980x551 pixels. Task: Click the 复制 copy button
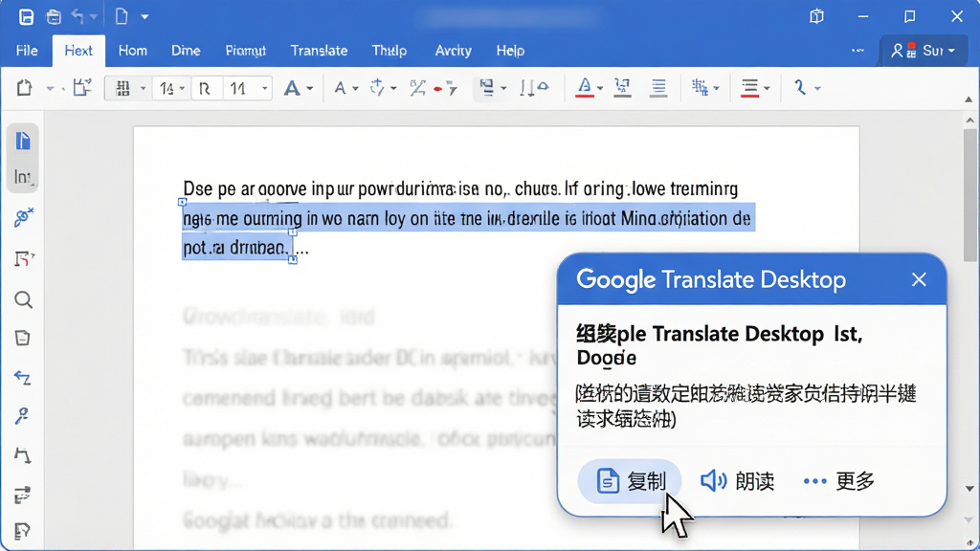coord(630,481)
